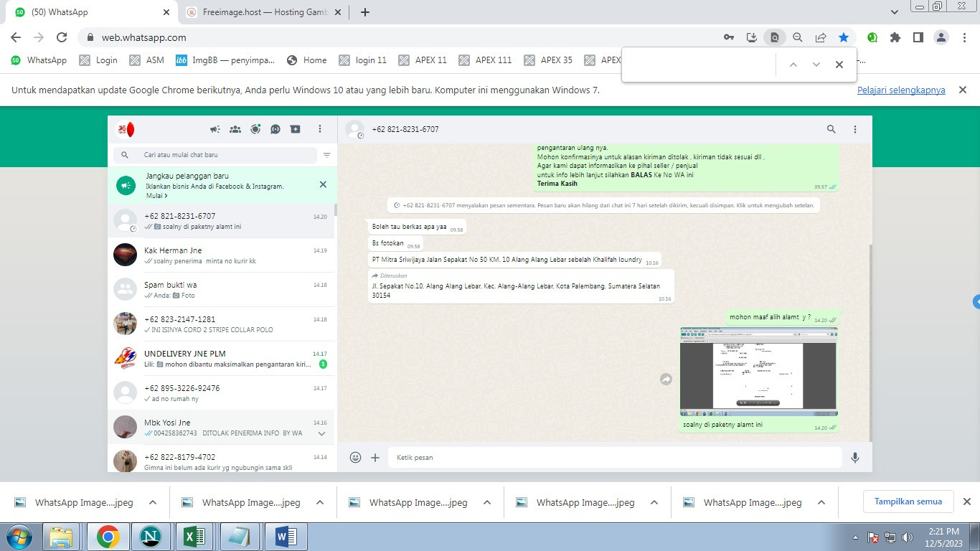Click the disappearing messages notice in the chat
Screen dimensions: 980x551
tap(603, 205)
